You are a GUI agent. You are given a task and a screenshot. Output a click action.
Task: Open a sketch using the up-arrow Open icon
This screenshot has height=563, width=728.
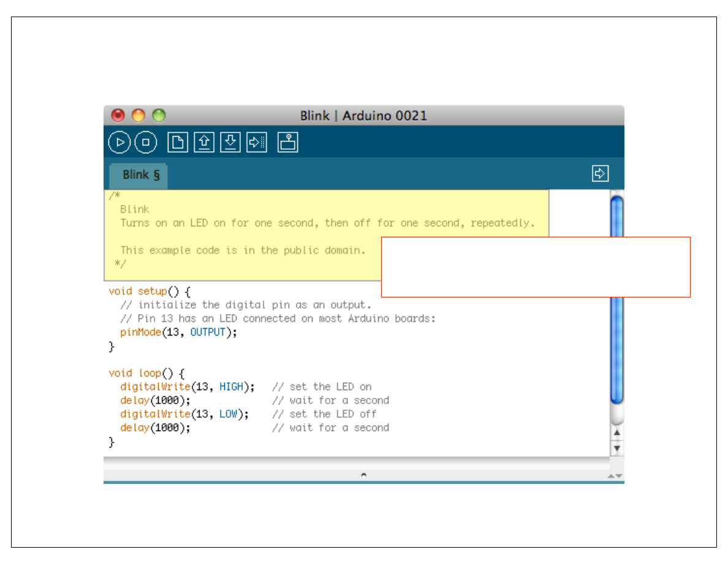(x=204, y=142)
